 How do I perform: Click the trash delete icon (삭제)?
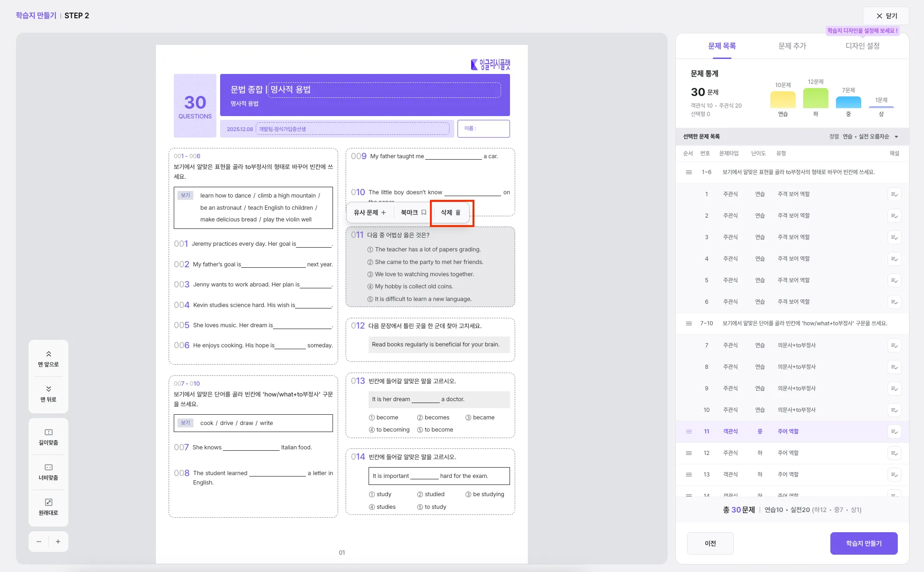point(458,213)
